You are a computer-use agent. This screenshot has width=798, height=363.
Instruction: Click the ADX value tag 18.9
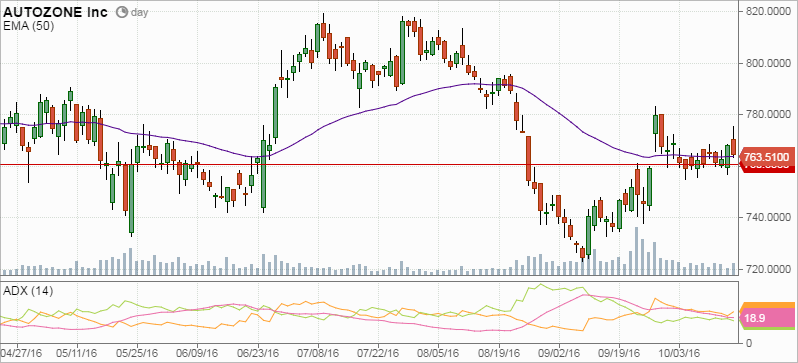point(768,319)
